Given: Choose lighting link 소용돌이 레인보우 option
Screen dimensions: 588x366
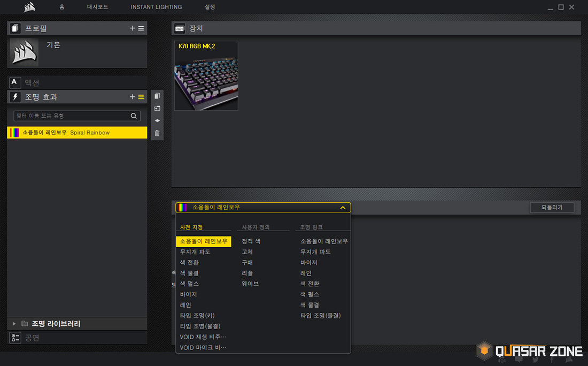Looking at the screenshot, I should (324, 241).
